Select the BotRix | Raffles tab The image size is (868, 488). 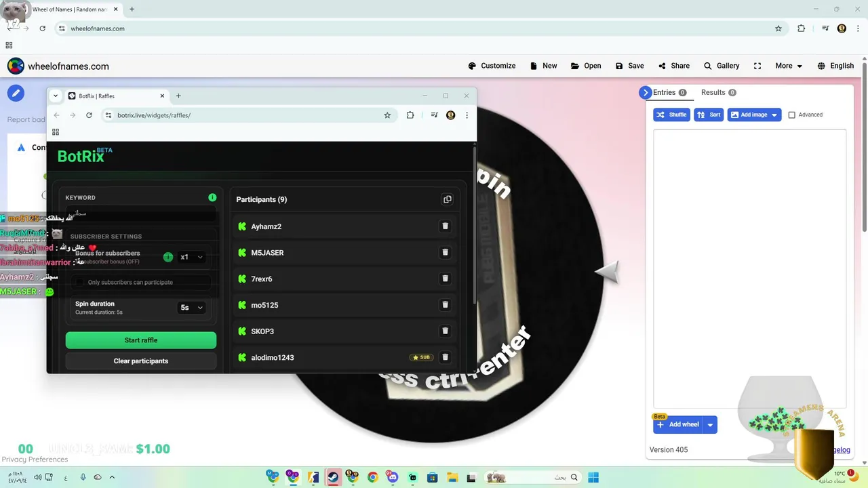[x=117, y=96]
